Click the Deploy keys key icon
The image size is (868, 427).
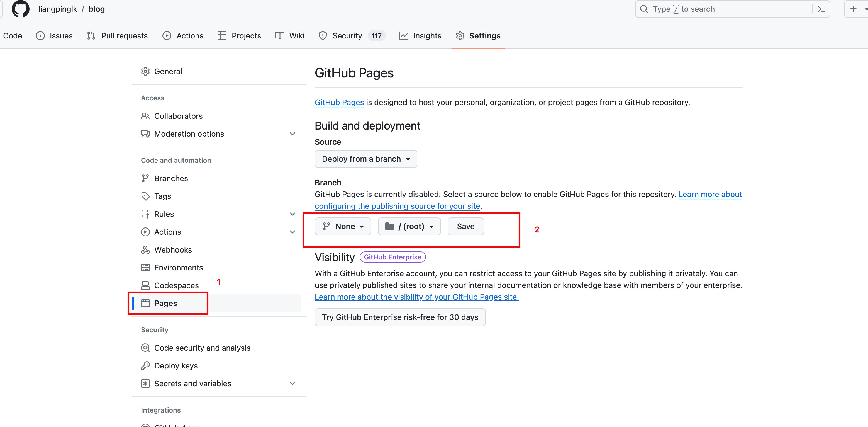tap(145, 366)
